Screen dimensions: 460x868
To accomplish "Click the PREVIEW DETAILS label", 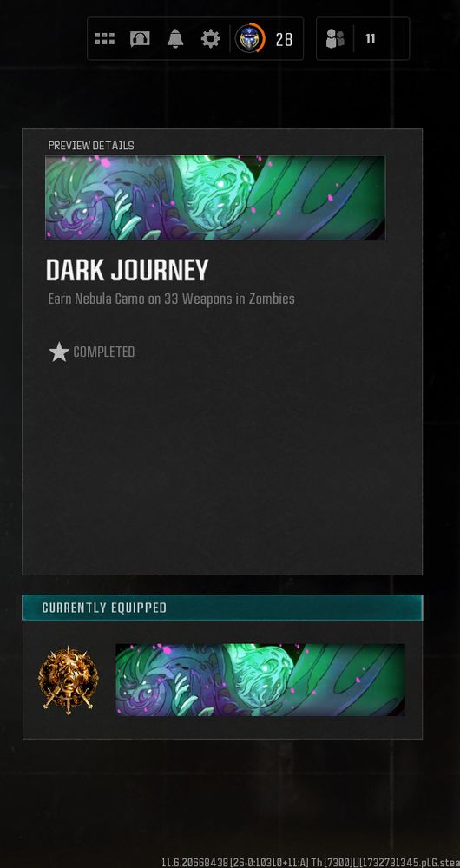I will (x=91, y=146).
